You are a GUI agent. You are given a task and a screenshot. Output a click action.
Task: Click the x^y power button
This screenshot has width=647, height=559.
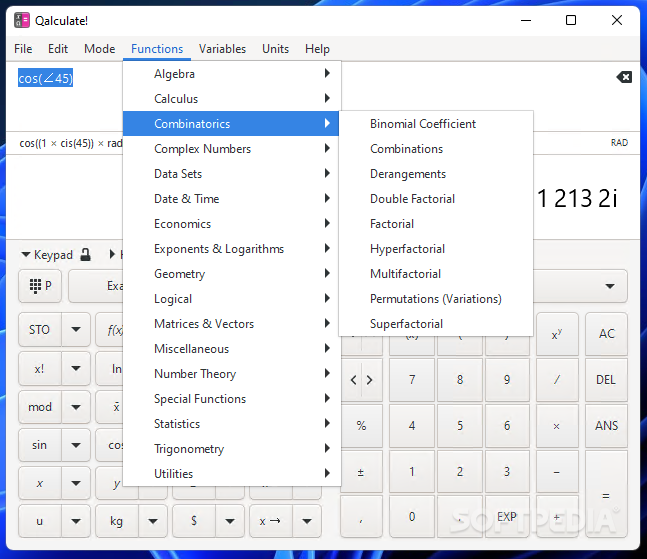pos(557,333)
